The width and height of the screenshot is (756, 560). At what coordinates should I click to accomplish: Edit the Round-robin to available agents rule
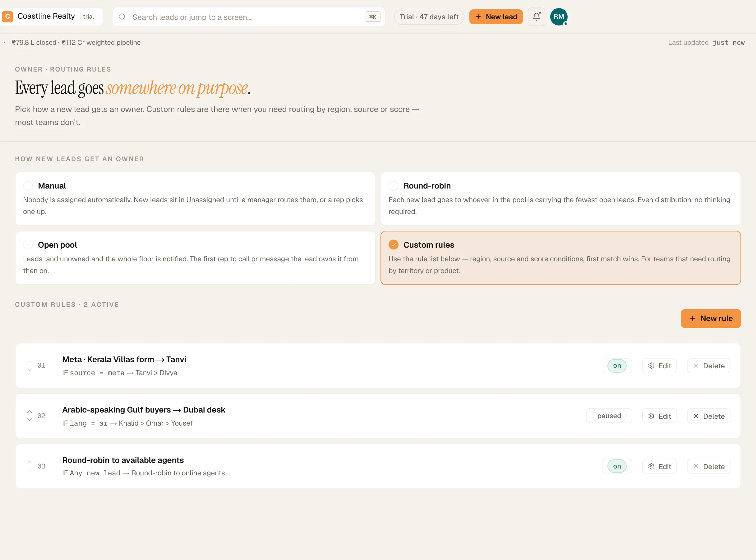pos(659,466)
